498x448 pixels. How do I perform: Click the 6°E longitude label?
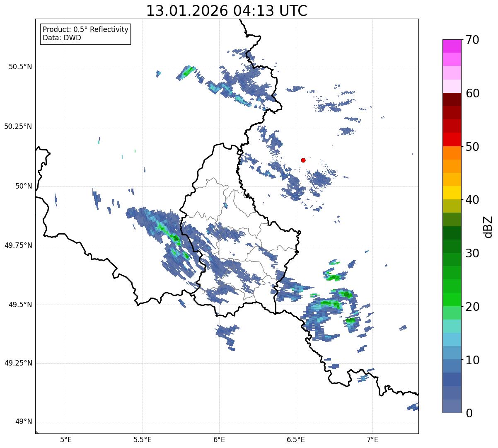point(219,439)
